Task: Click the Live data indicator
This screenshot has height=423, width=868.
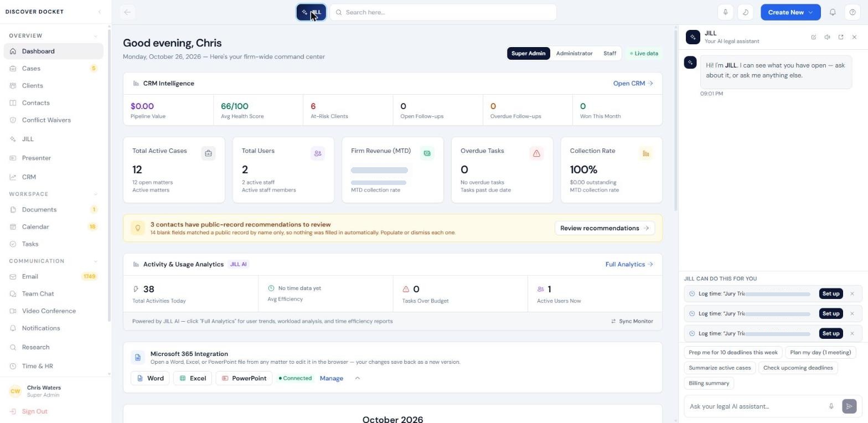Action: (644, 54)
